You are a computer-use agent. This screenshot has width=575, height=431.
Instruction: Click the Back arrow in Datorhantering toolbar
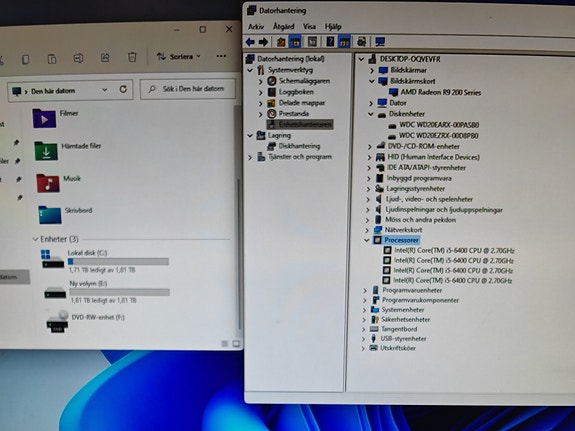point(250,42)
